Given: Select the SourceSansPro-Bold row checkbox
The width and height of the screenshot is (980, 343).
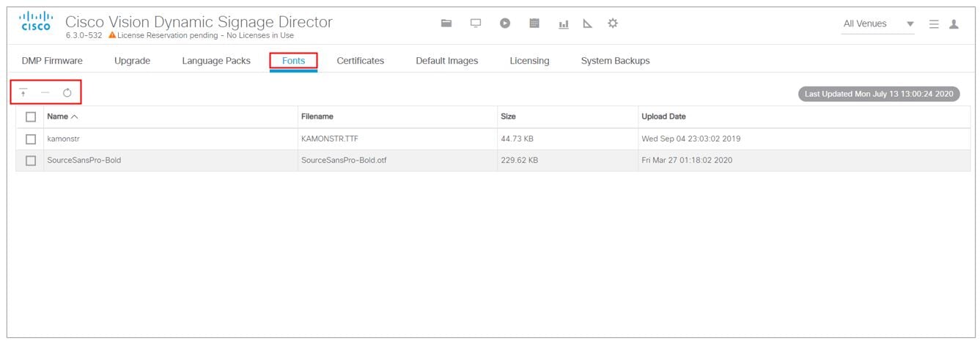Looking at the screenshot, I should click(x=31, y=161).
